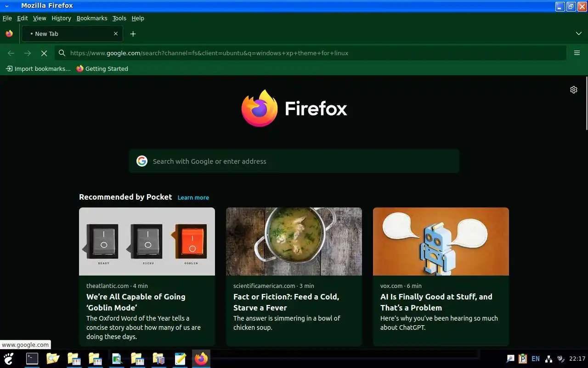
Task: Open 'Fact or Fiction?: Feed a Cold' headline
Action: (x=286, y=302)
